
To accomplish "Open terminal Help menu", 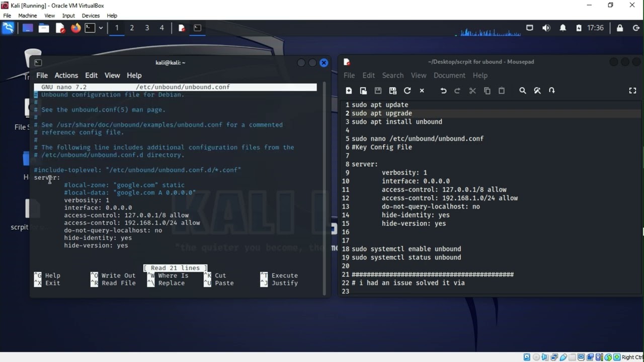I will 134,75.
